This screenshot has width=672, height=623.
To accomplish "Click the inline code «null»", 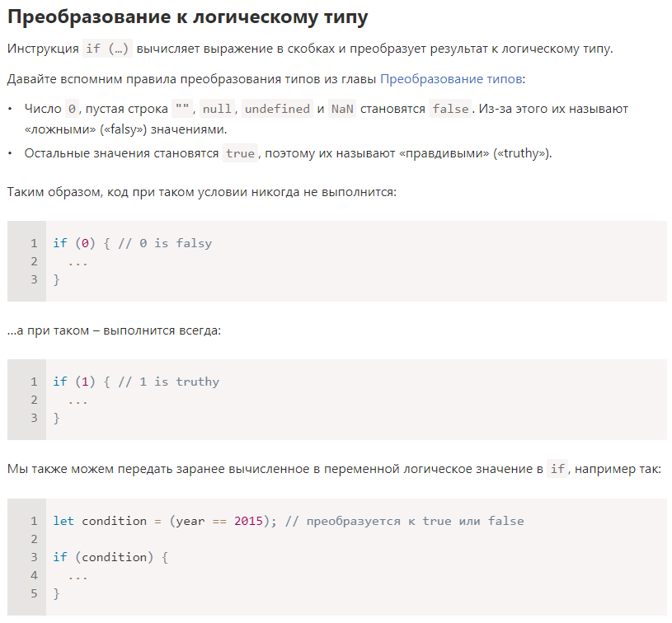I will 217,109.
